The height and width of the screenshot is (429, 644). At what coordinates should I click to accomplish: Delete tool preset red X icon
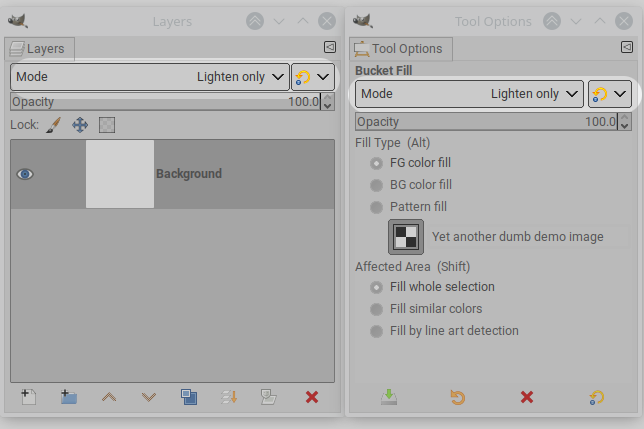coord(527,397)
